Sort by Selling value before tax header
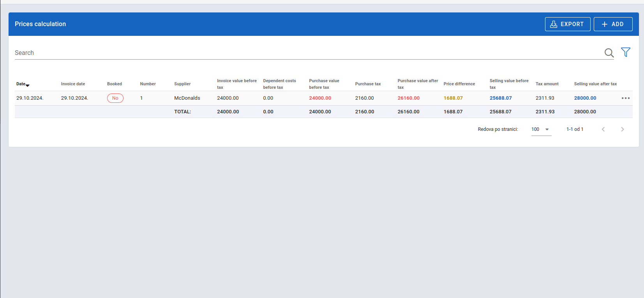644x298 pixels. coord(509,84)
